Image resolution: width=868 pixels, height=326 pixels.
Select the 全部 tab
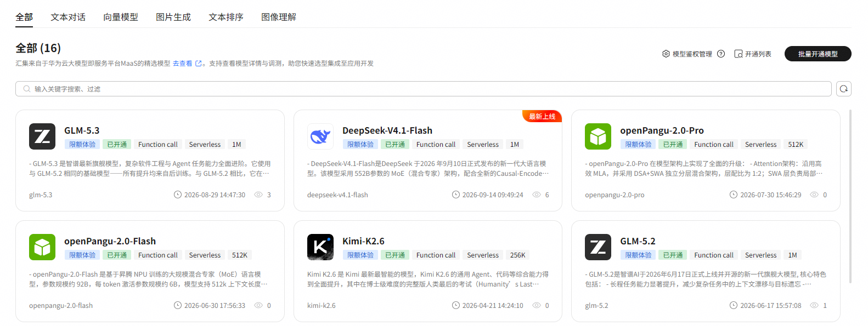coord(24,17)
